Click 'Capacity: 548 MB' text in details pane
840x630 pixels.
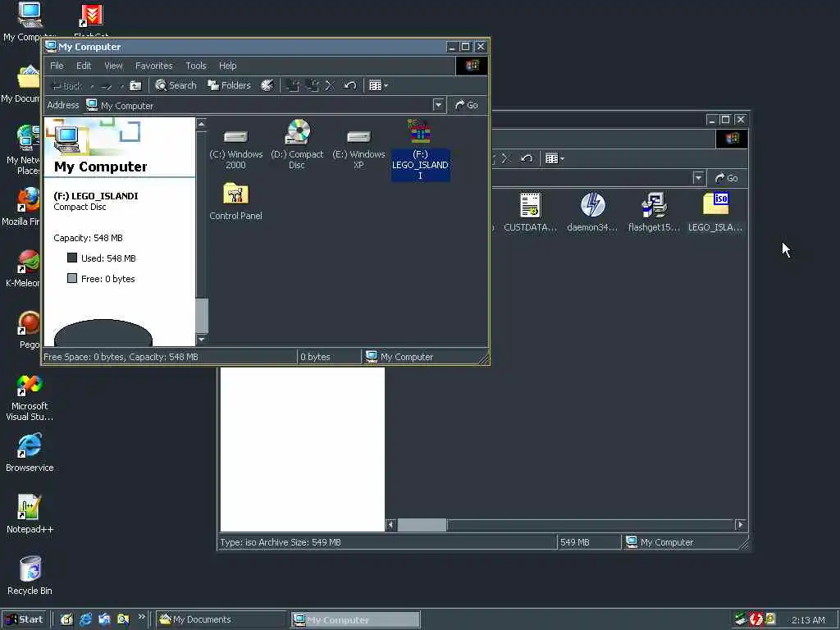(88, 238)
